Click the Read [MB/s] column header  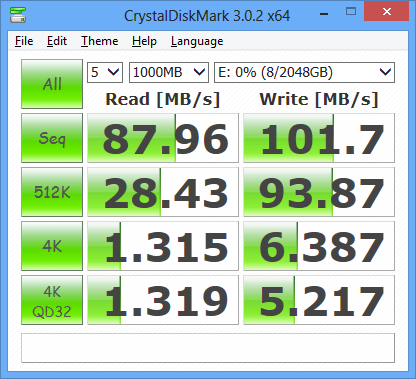pyautogui.click(x=163, y=99)
